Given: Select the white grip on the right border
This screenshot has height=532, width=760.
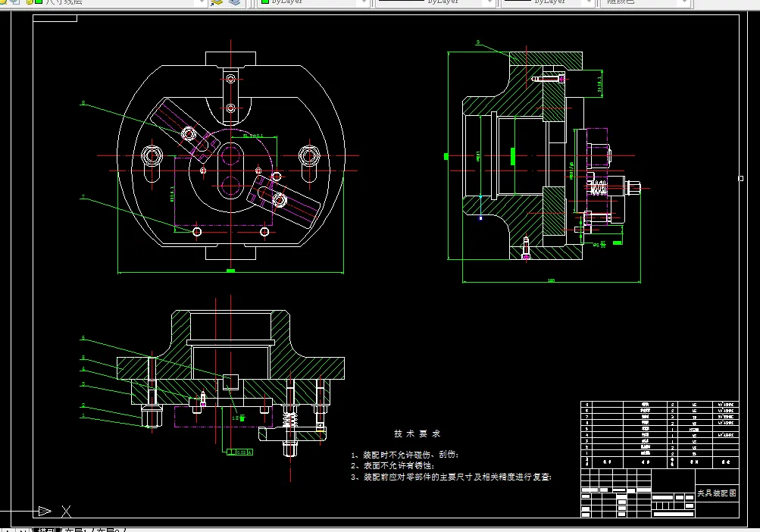Looking at the screenshot, I should [740, 178].
